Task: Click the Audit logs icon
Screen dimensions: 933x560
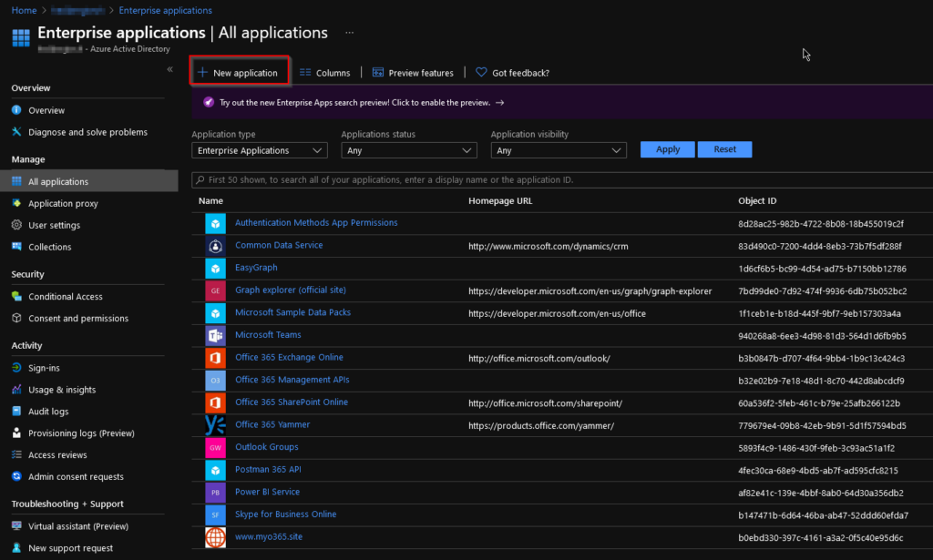Action: click(x=16, y=411)
